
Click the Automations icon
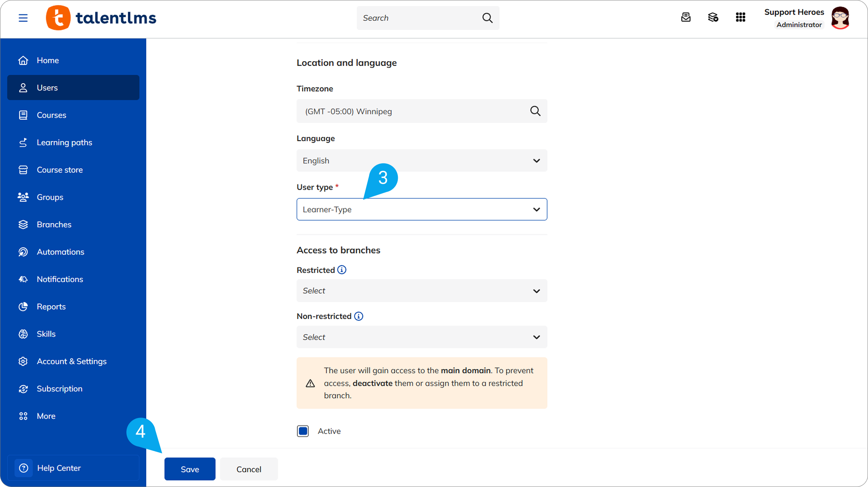[23, 252]
